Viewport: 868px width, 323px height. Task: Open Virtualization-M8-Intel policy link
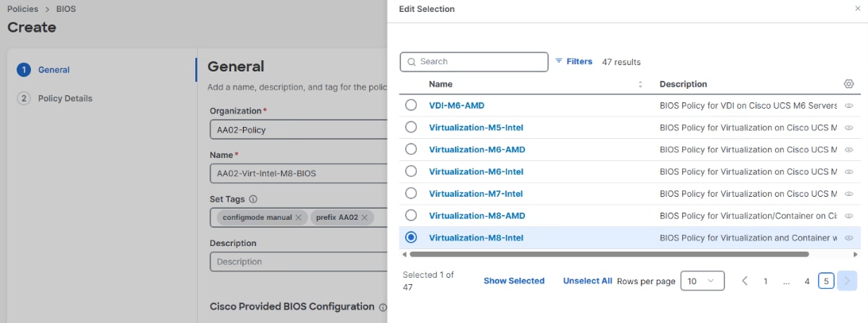[476, 238]
